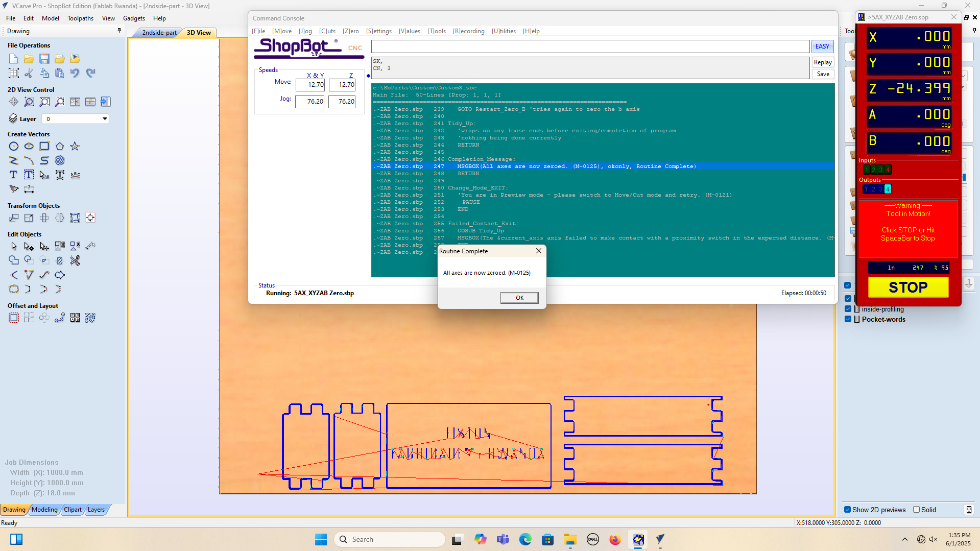The image size is (980, 551).
Task: Click the Cut scissors icon
Action: click(29, 73)
